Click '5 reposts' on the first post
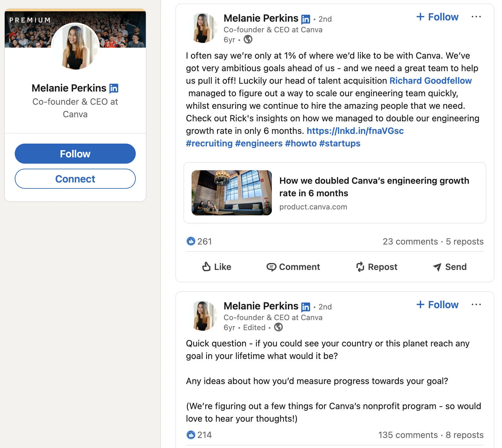Screen dimensions: 502x448 tap(464, 241)
